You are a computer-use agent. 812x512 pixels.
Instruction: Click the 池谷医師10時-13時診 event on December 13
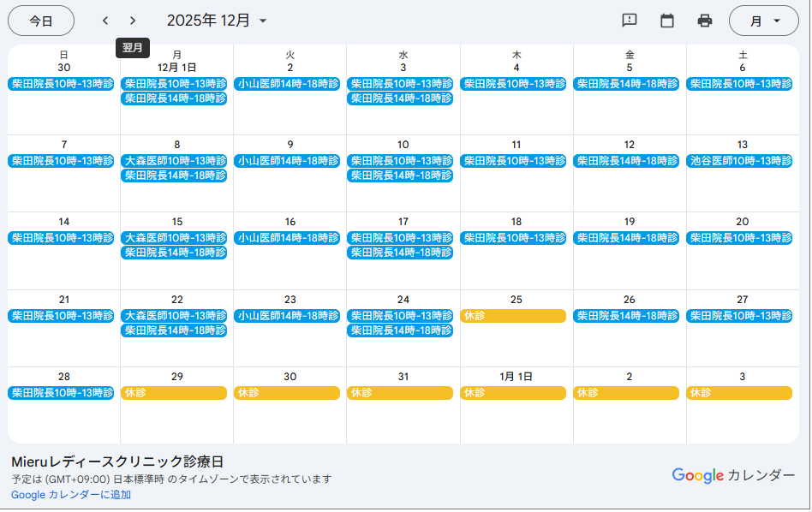(739, 160)
